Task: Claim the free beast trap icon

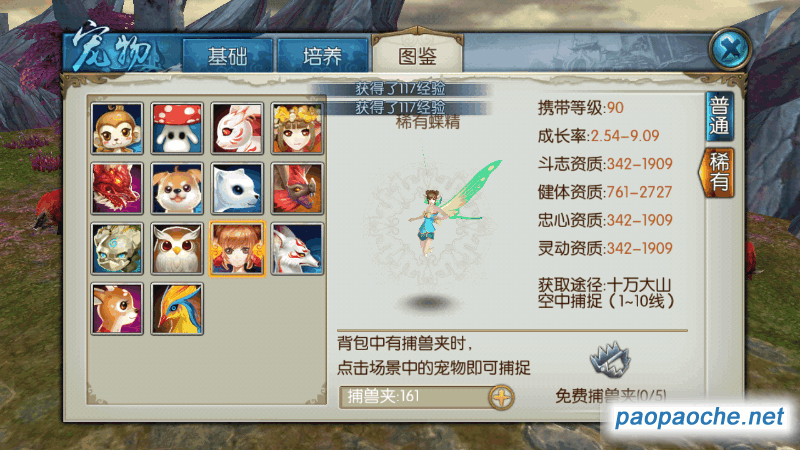Action: pos(611,360)
